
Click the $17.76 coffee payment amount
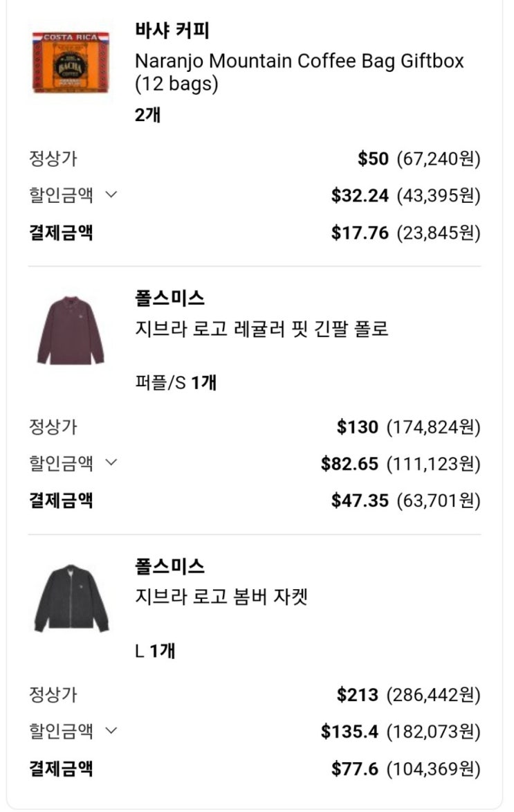tap(360, 233)
